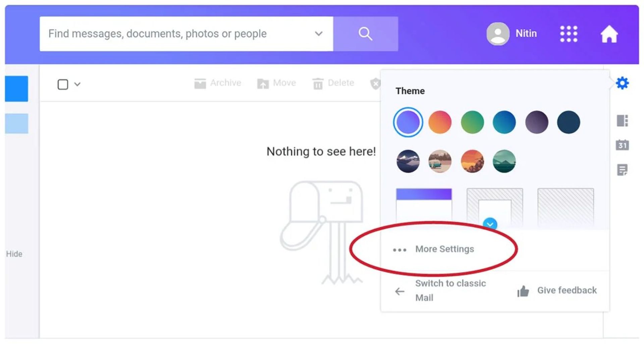The image size is (644, 348).
Task: Expand the search options dropdown arrow
Action: click(318, 34)
